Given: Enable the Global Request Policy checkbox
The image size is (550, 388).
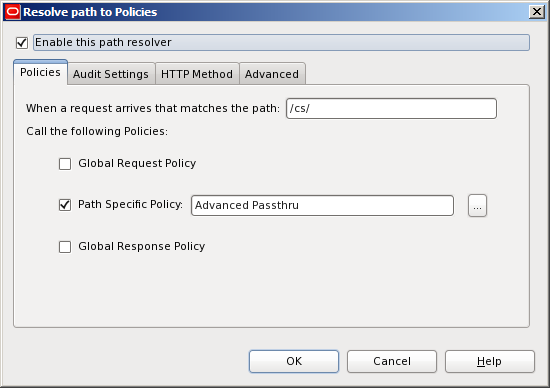Looking at the screenshot, I should tap(65, 164).
